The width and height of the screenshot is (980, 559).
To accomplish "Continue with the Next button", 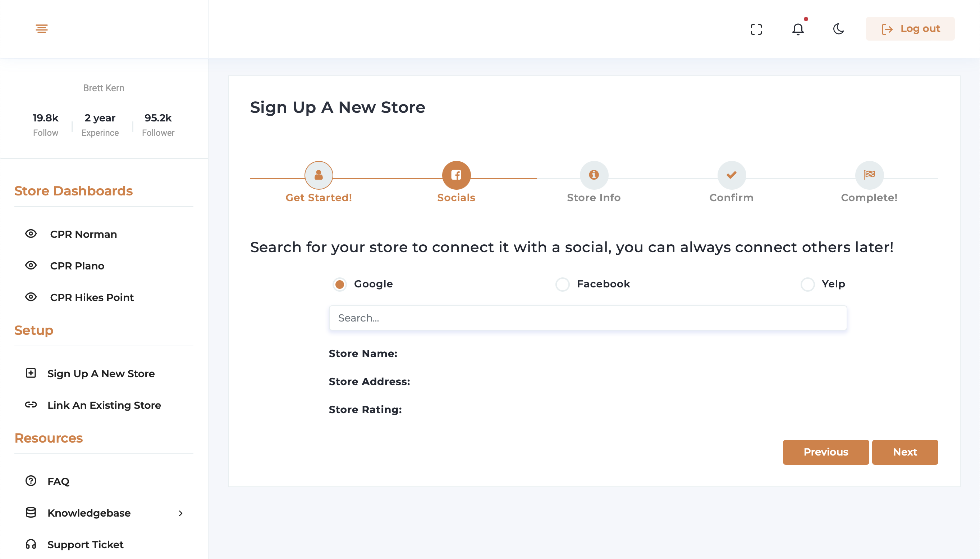I will (x=905, y=452).
